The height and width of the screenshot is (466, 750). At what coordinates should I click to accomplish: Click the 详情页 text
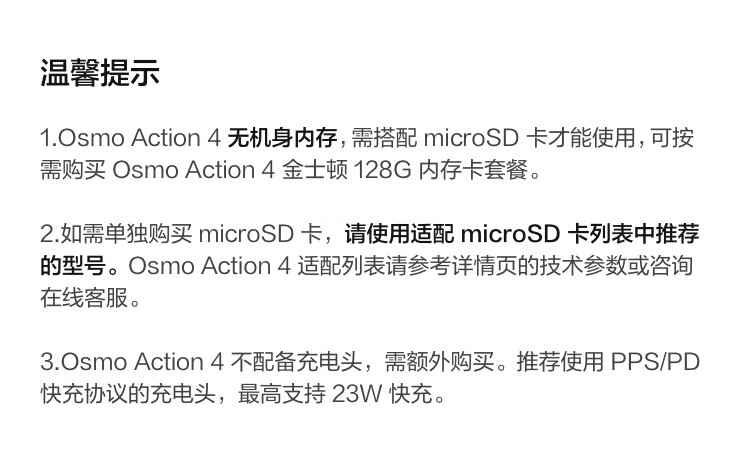pyautogui.click(x=485, y=266)
